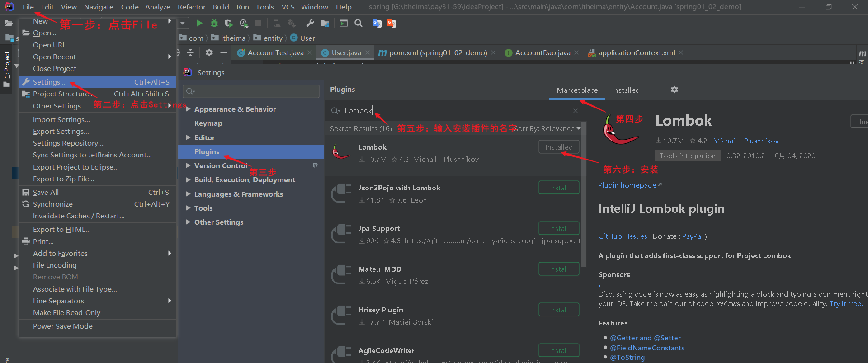Click the Search Everywhere magnifier icon
The width and height of the screenshot is (868, 363).
point(359,23)
